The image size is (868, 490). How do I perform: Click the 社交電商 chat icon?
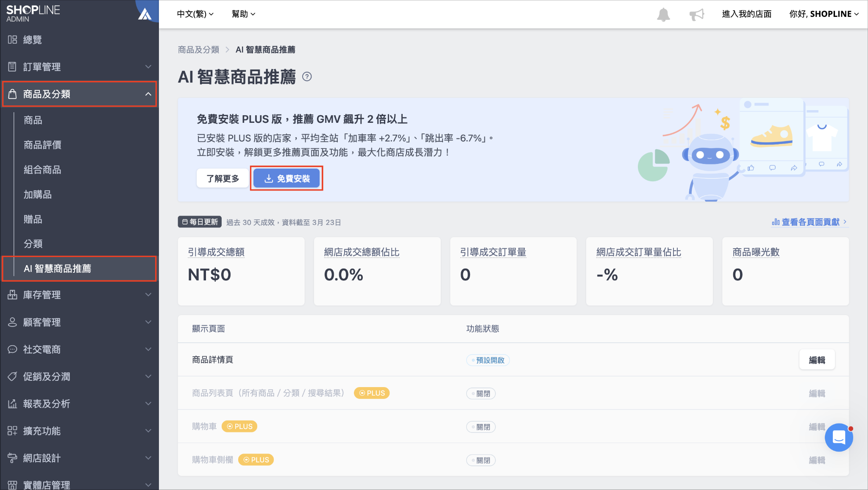click(x=12, y=349)
